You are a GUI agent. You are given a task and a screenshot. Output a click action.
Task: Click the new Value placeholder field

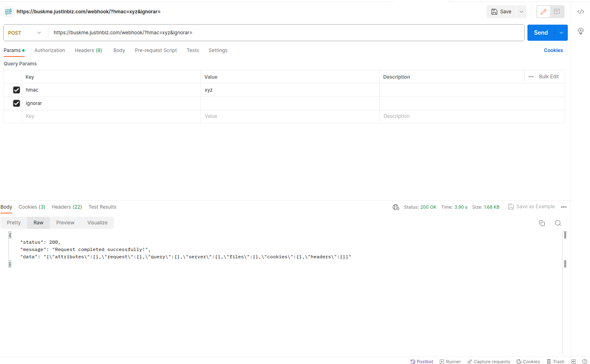click(x=290, y=116)
